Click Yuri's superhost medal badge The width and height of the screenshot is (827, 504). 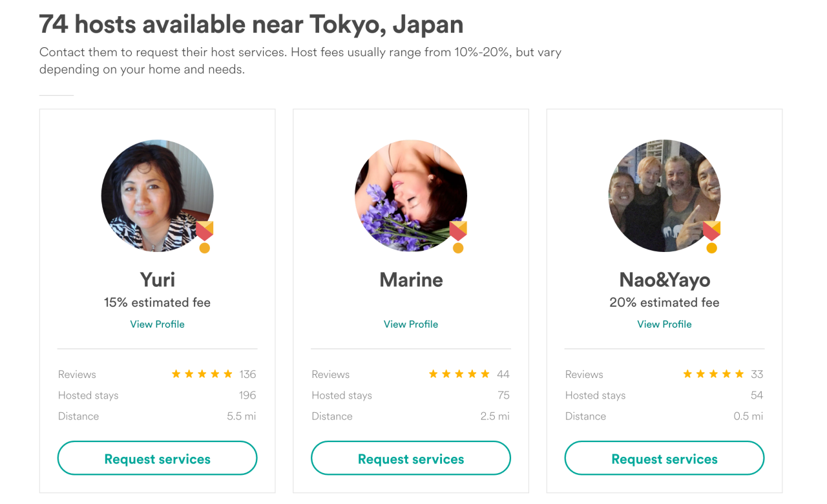click(x=205, y=233)
